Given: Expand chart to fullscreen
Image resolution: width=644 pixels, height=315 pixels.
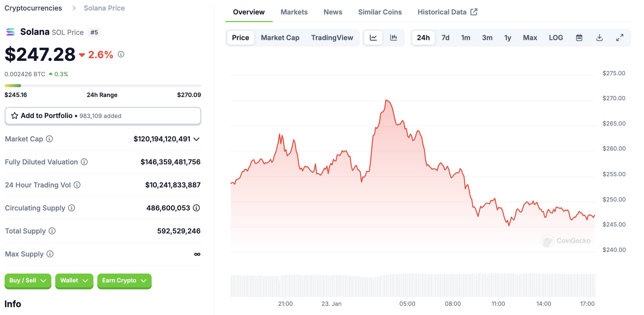Looking at the screenshot, I should (620, 38).
